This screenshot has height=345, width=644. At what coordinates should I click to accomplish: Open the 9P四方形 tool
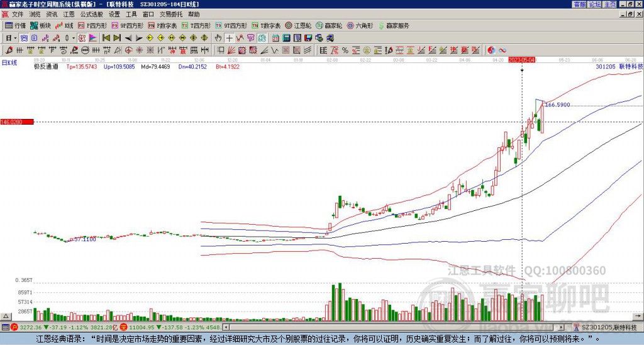(127, 25)
